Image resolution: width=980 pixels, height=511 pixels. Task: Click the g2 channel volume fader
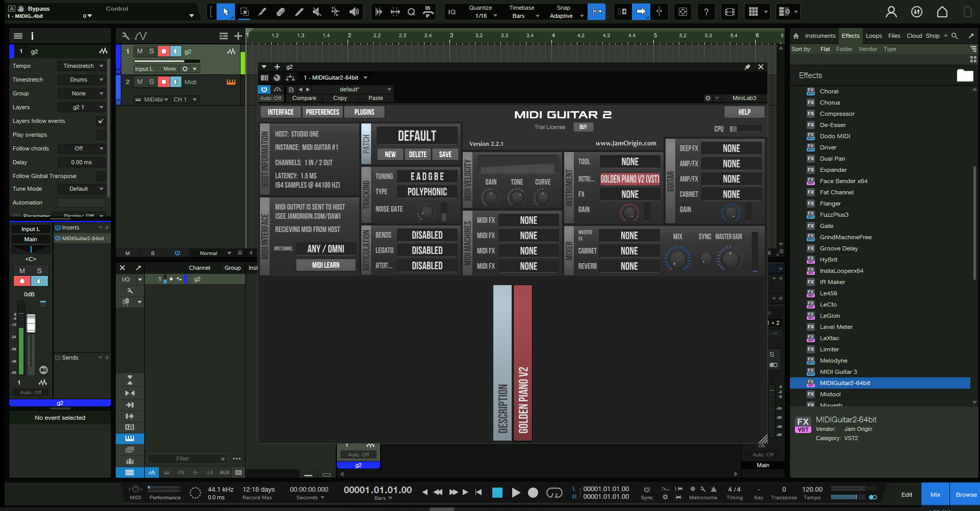[x=31, y=324]
